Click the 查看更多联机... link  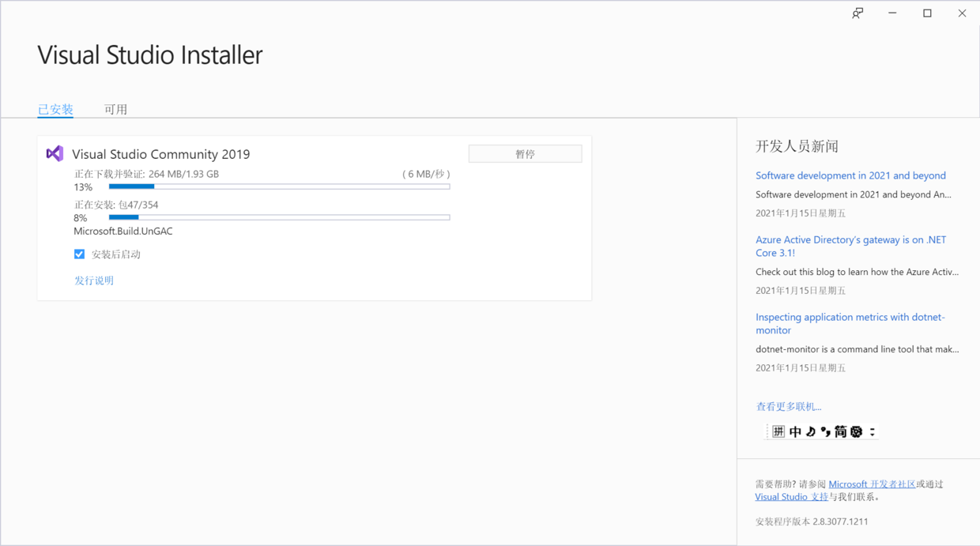point(789,407)
